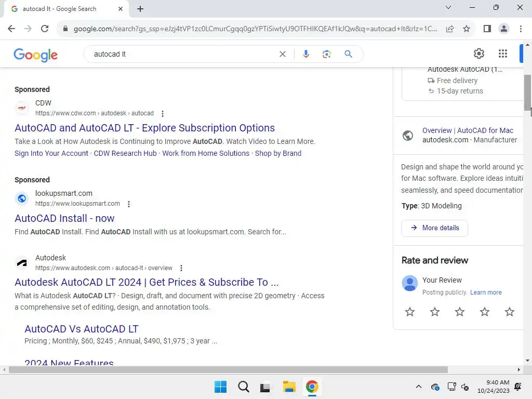Rate four stars in review

(x=485, y=312)
